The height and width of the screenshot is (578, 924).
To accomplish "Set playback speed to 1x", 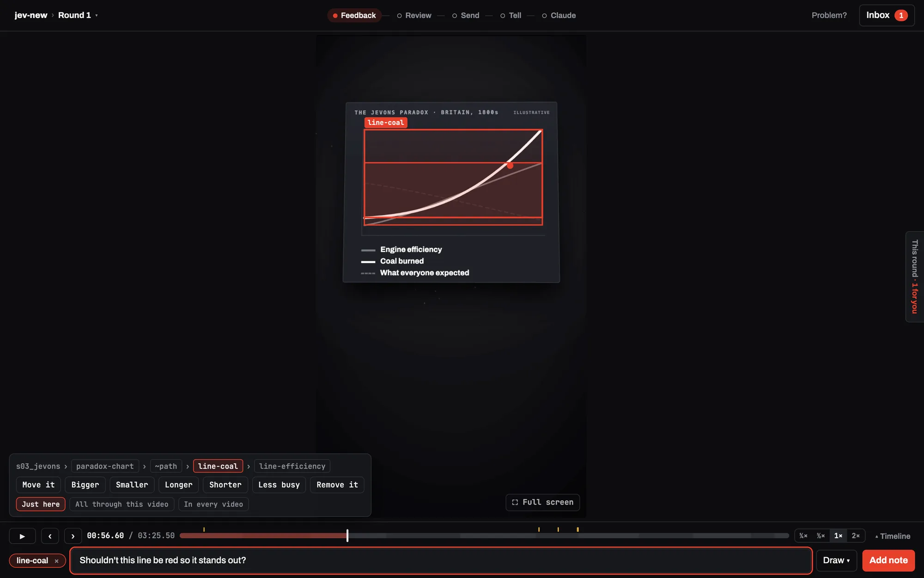I will [x=838, y=536].
